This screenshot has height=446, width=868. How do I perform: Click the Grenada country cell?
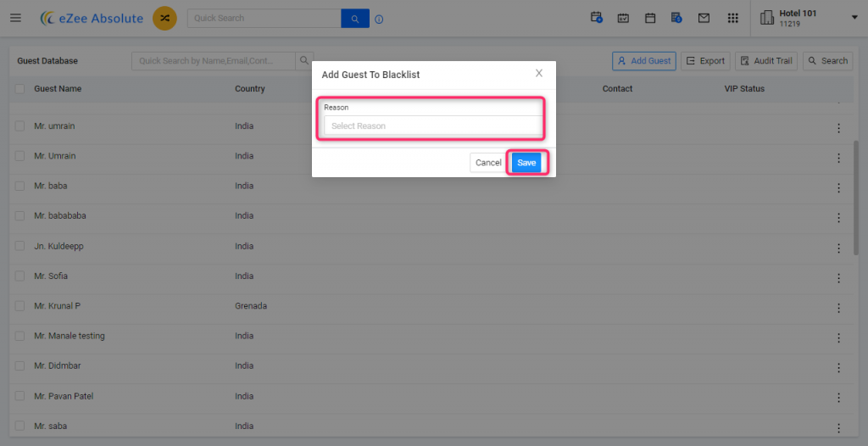(251, 306)
